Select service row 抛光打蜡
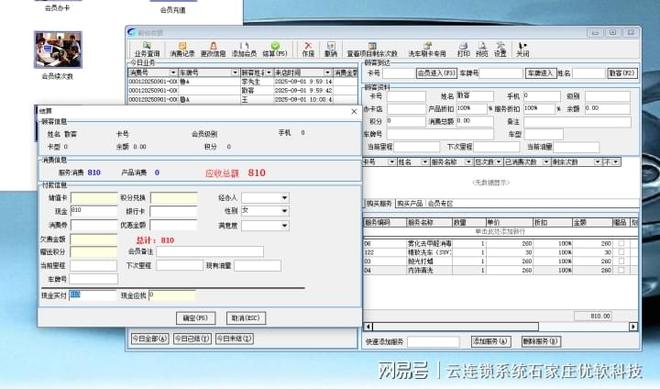The image size is (660, 389). coord(500,261)
